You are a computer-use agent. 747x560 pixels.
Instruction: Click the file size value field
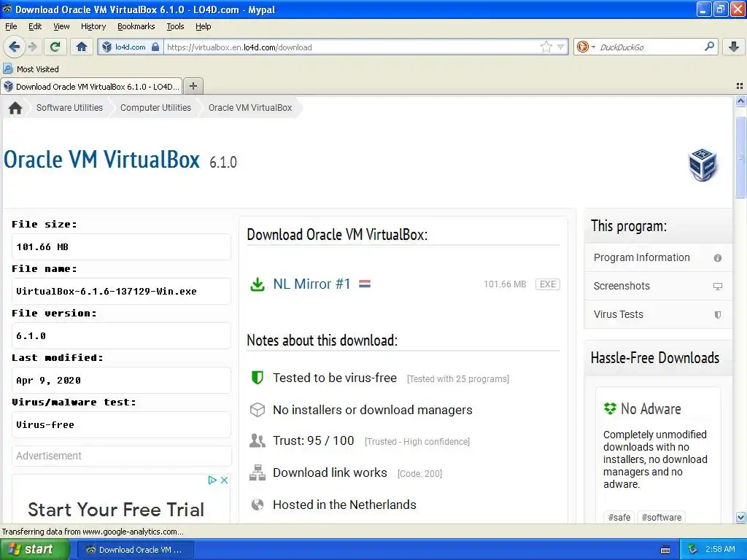[121, 246]
